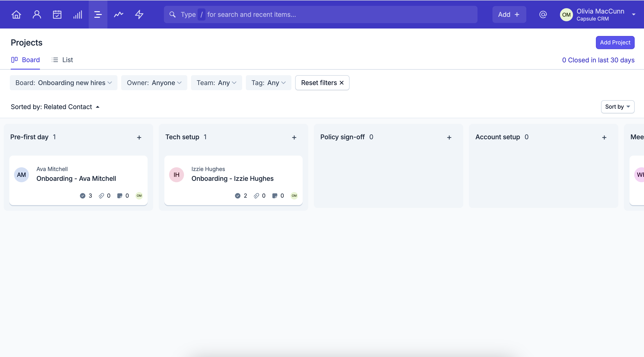This screenshot has width=644, height=357.
Task: Open the @ mentions icon
Action: coord(543,14)
